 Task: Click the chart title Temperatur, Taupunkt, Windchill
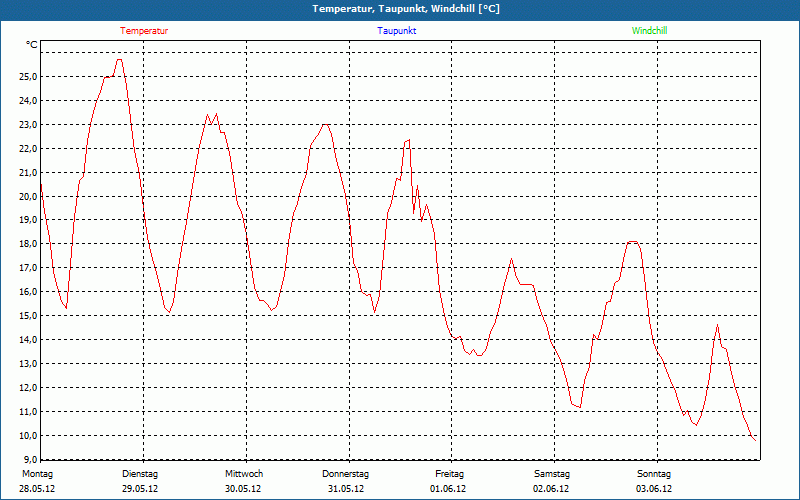(406, 9)
